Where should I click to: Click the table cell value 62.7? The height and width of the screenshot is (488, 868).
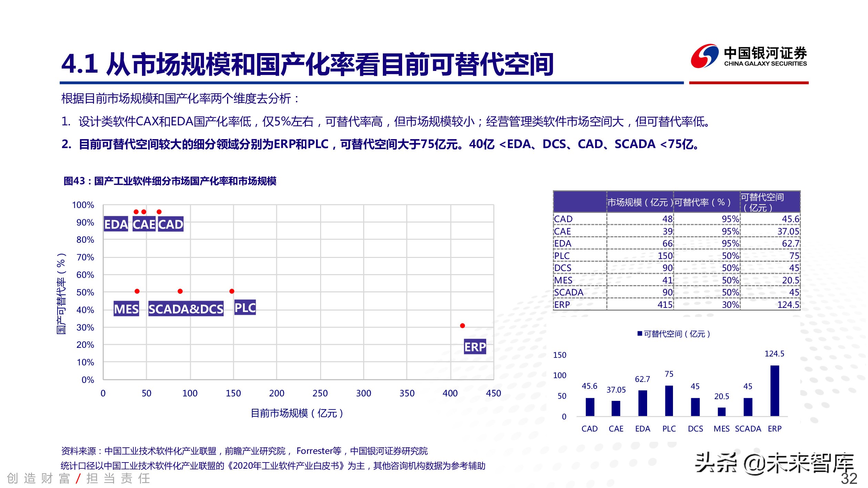[x=790, y=243]
